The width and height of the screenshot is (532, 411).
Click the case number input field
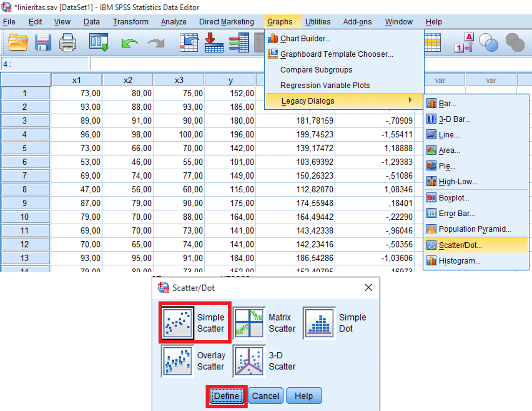[44, 63]
